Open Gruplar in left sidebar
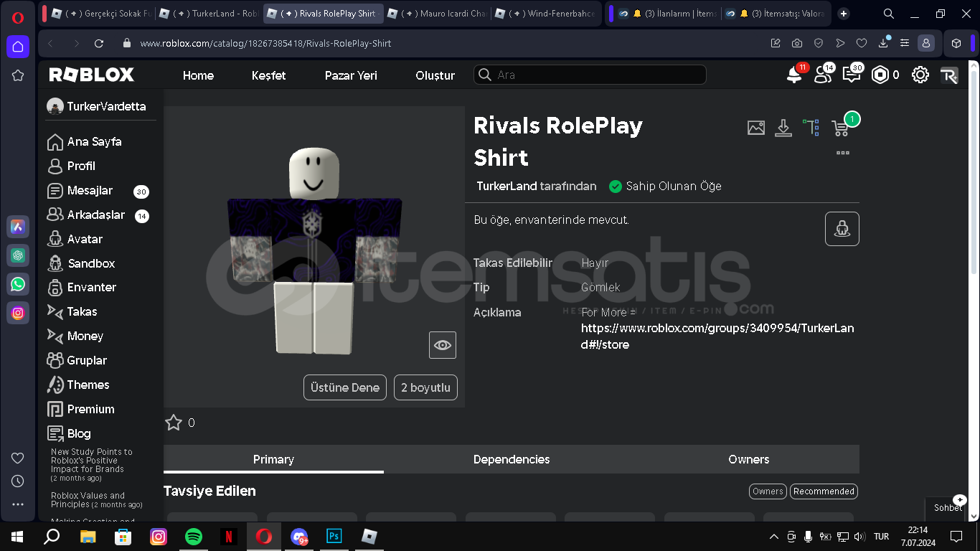The height and width of the screenshot is (551, 980). (x=77, y=360)
